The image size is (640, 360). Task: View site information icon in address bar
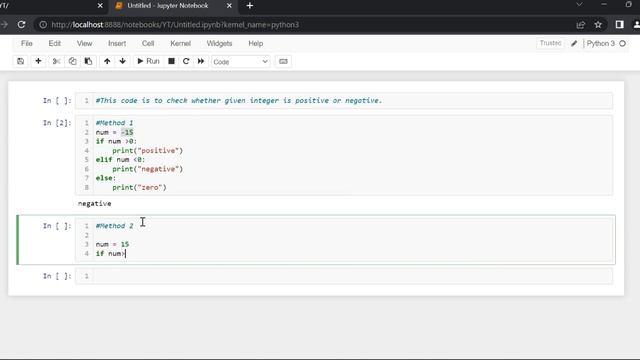(x=43, y=25)
